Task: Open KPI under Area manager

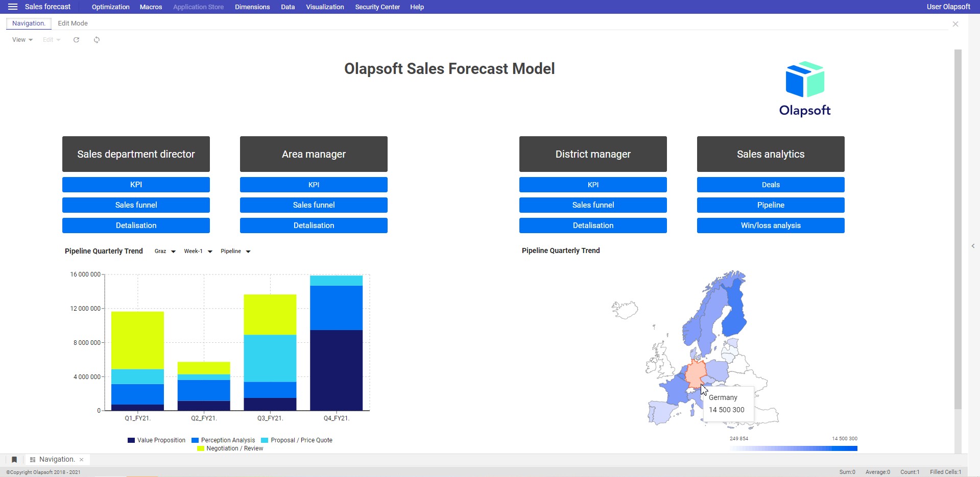Action: 314,185
